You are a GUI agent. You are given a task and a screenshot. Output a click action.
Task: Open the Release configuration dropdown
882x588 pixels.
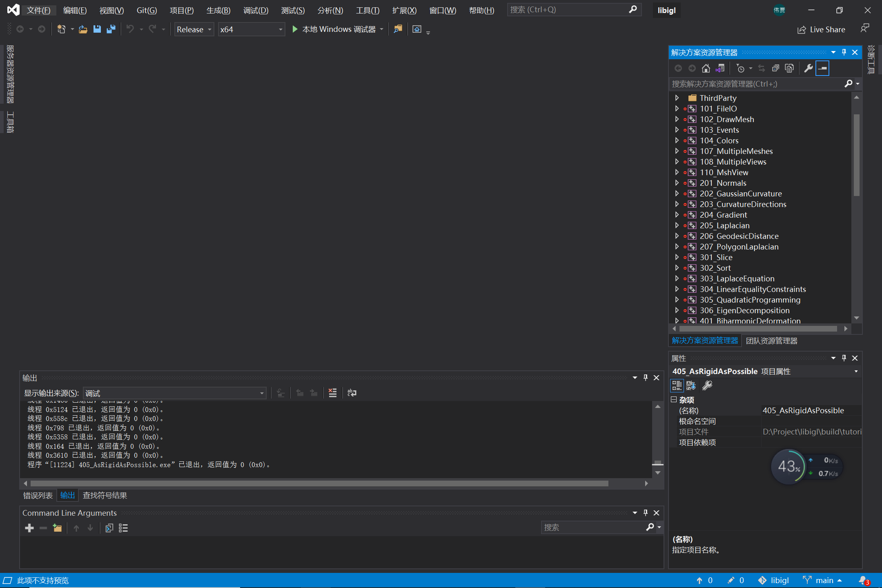click(x=194, y=29)
